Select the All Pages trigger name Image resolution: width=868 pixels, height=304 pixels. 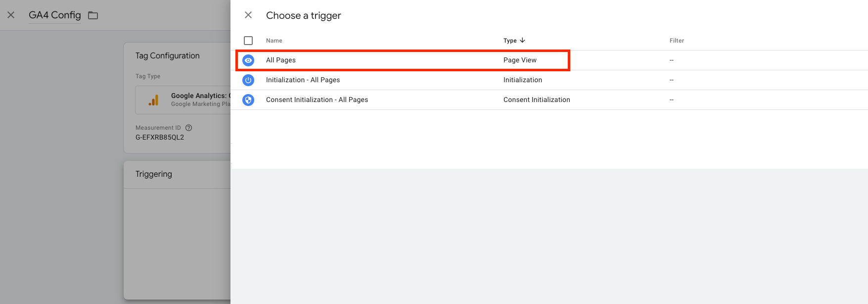point(281,60)
